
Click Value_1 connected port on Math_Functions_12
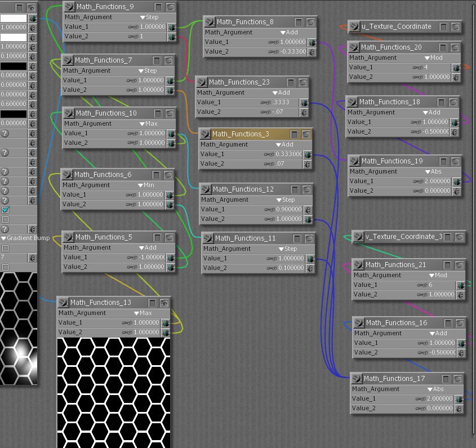(310, 210)
